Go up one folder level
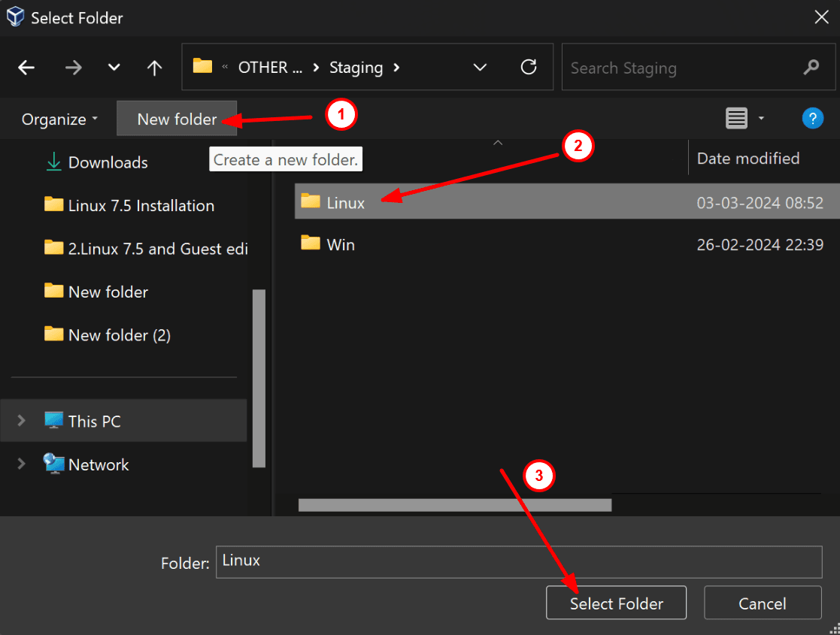The width and height of the screenshot is (840, 635). pos(153,67)
